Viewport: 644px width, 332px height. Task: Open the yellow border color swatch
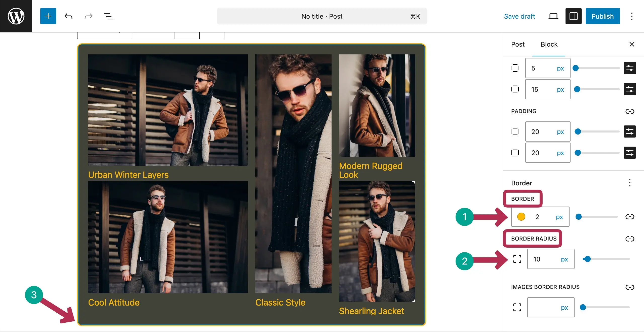tap(521, 217)
